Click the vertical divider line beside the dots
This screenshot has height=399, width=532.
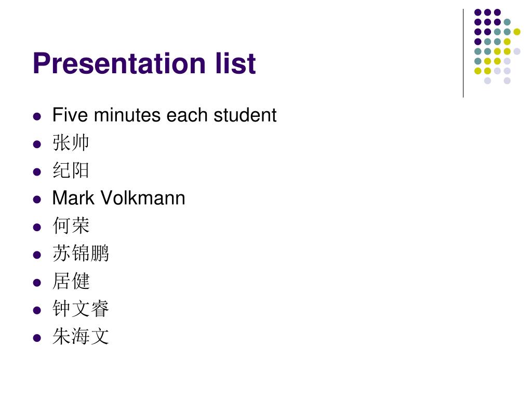[x=463, y=54]
